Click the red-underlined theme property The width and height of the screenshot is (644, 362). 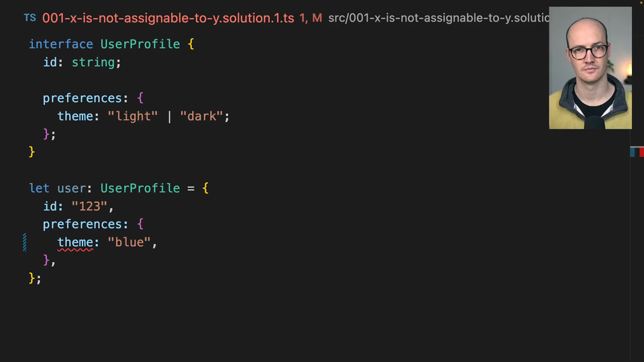pyautogui.click(x=75, y=242)
